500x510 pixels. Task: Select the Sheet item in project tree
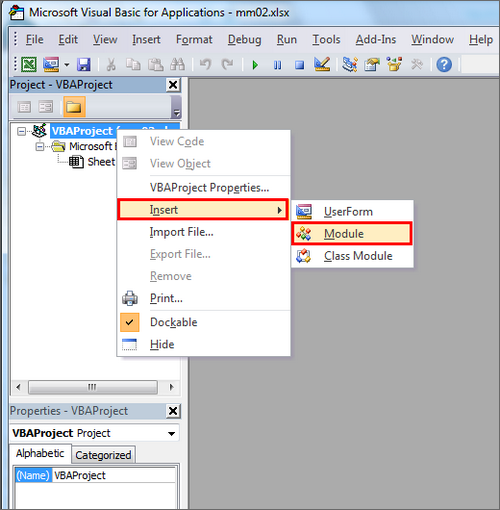101,162
